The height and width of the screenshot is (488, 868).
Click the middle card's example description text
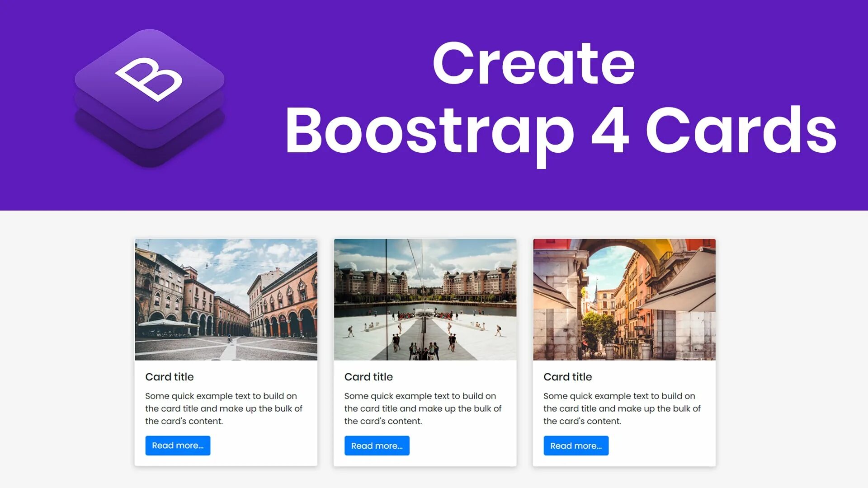pos(422,408)
